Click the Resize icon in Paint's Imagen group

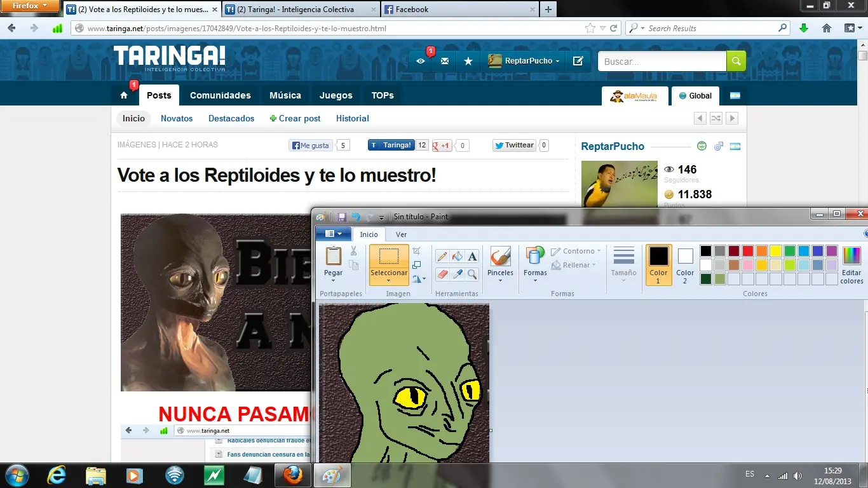click(x=416, y=265)
